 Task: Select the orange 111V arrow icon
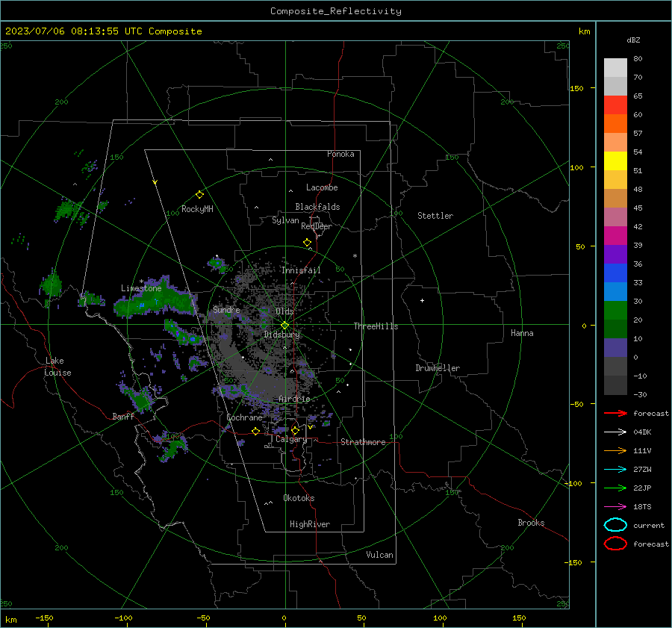pyautogui.click(x=615, y=450)
